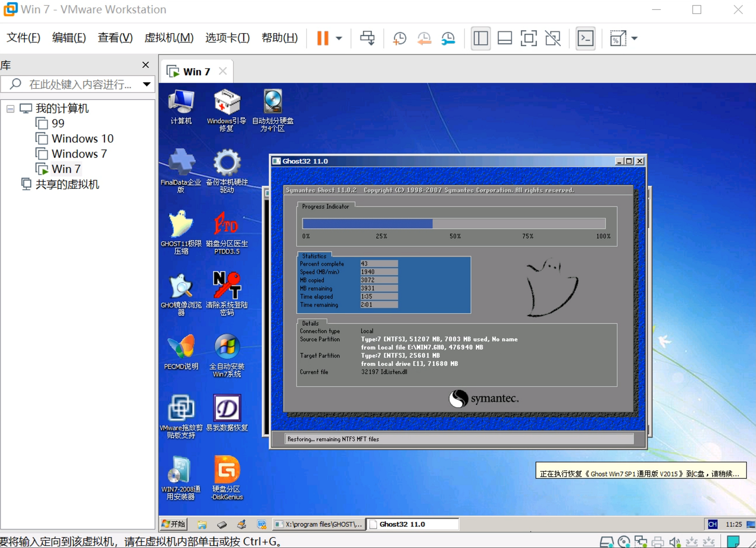
Task: Open the 文件(F) menu
Action: [23, 38]
